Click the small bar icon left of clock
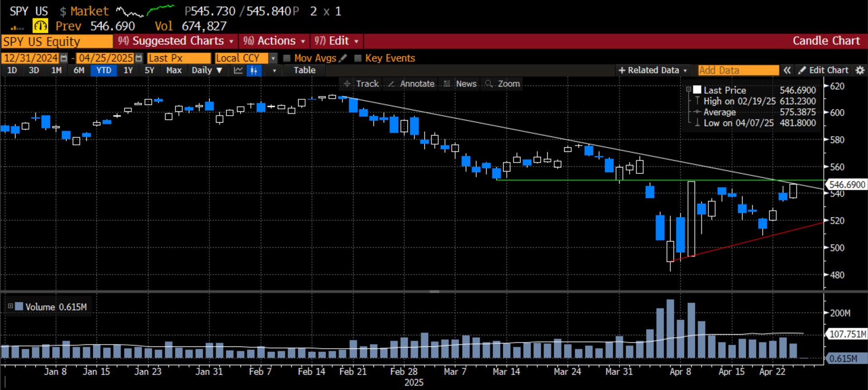The width and height of the screenshot is (868, 390). click(x=17, y=28)
